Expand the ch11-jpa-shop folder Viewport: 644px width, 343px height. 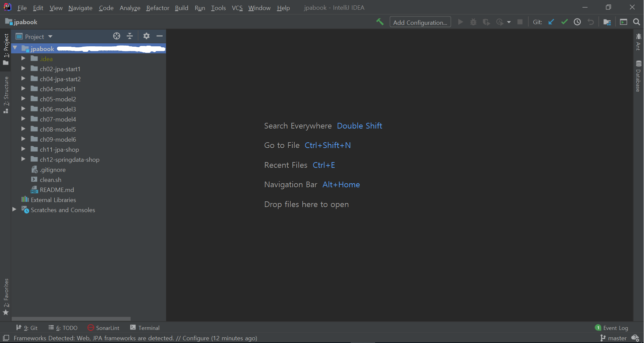23,149
